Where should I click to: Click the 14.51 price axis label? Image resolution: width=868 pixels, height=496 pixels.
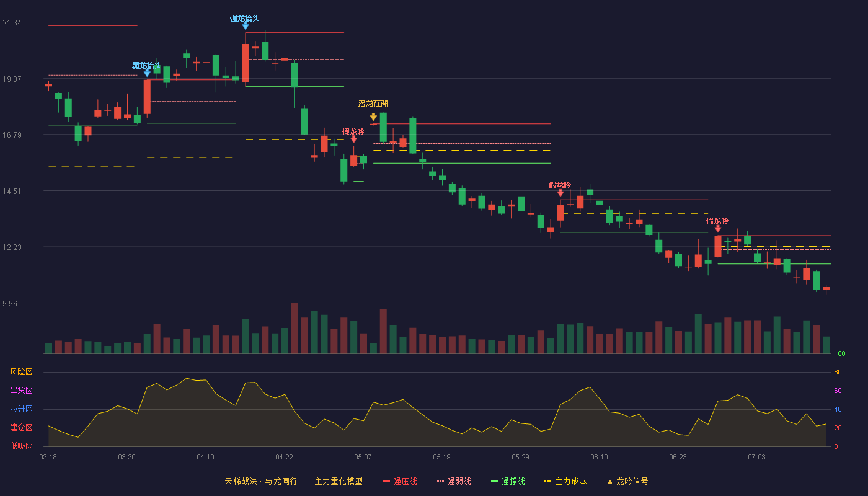pyautogui.click(x=12, y=192)
